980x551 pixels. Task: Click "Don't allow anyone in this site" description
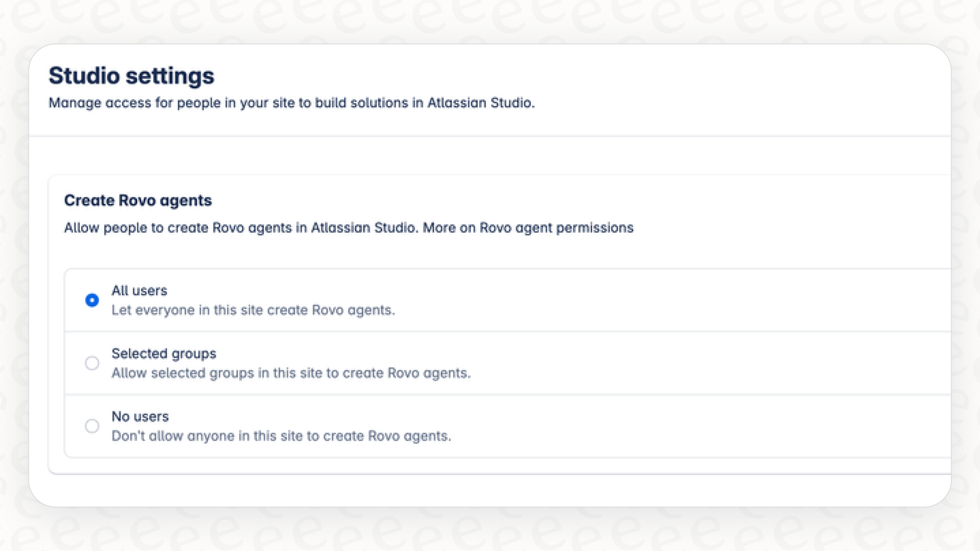tap(281, 436)
